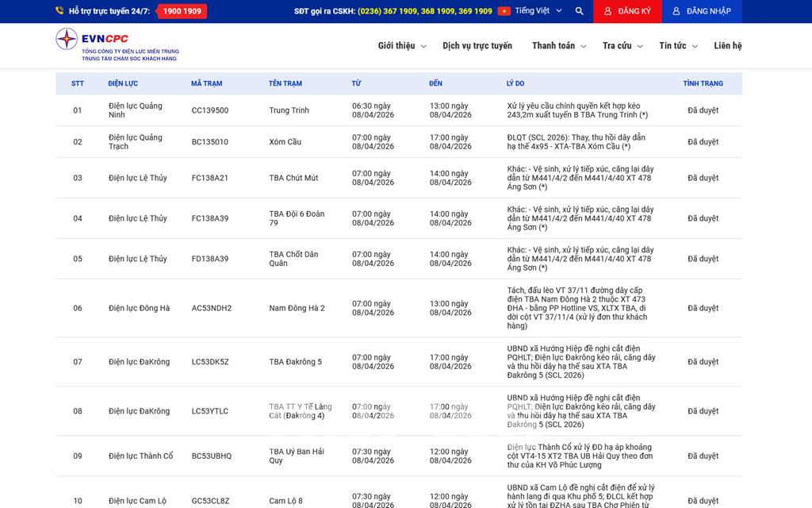Call the 1900 1909 hotline button
812x508 pixels.
pyautogui.click(x=182, y=11)
